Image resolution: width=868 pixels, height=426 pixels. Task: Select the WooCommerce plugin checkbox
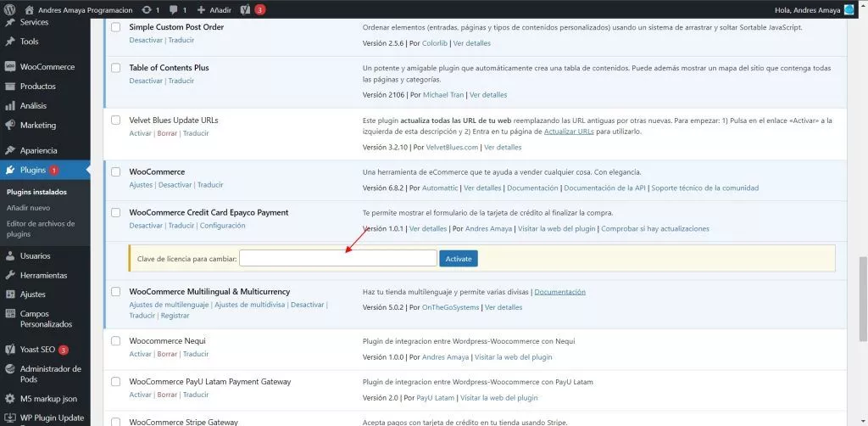[116, 172]
